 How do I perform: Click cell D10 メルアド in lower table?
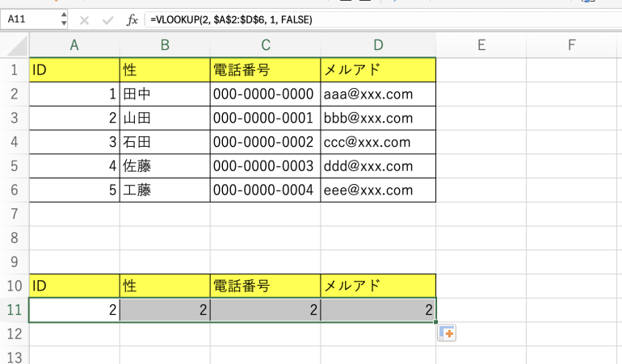pyautogui.click(x=378, y=286)
